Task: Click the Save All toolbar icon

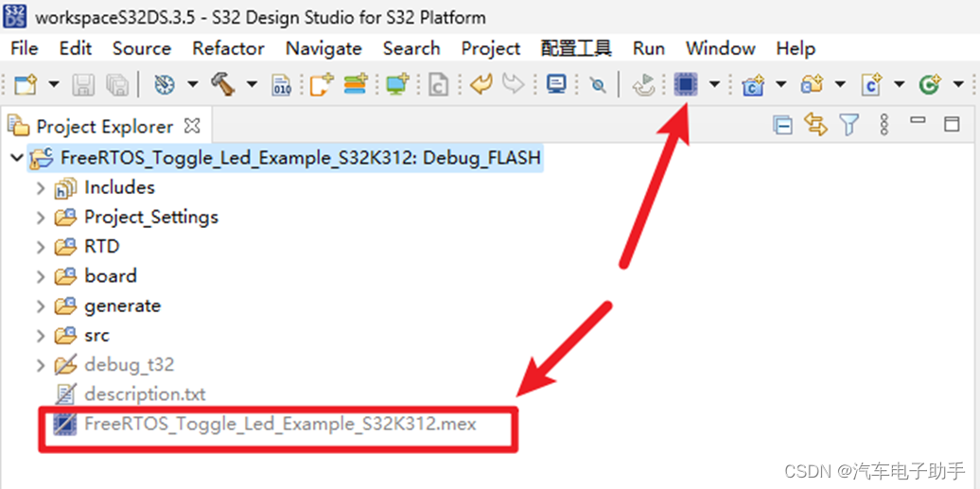Action: (x=116, y=84)
